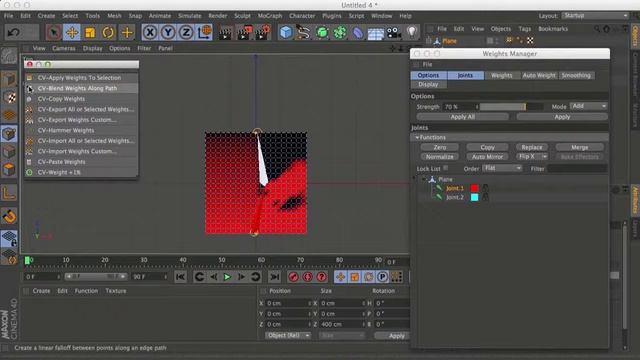Open the Layout Startup dropdown
The width and height of the screenshot is (640, 360).
click(595, 16)
